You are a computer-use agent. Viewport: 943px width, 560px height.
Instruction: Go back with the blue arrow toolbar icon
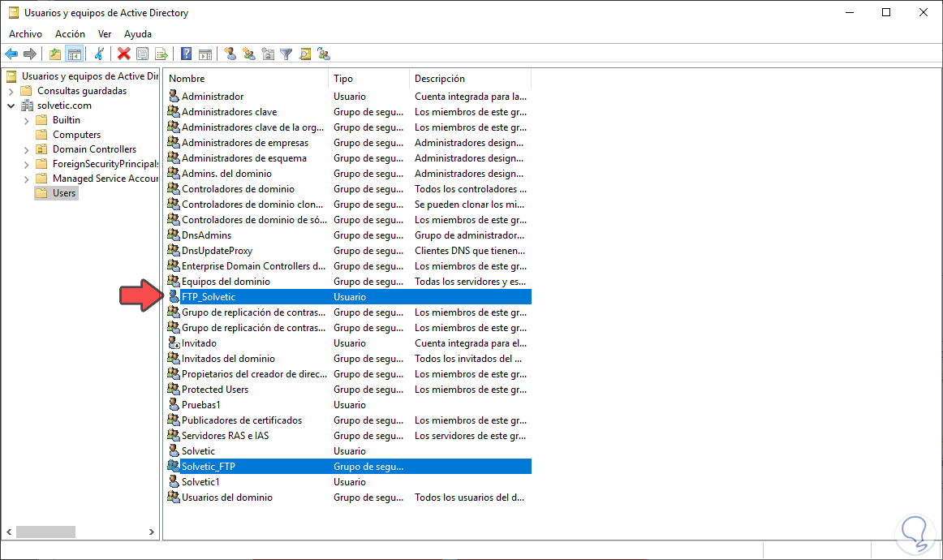coord(11,54)
